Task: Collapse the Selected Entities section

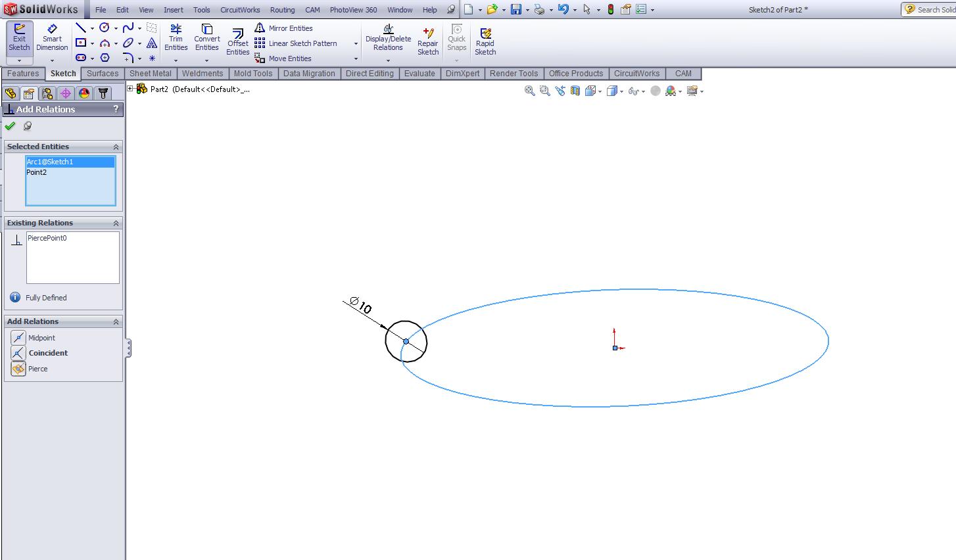Action: [x=116, y=147]
